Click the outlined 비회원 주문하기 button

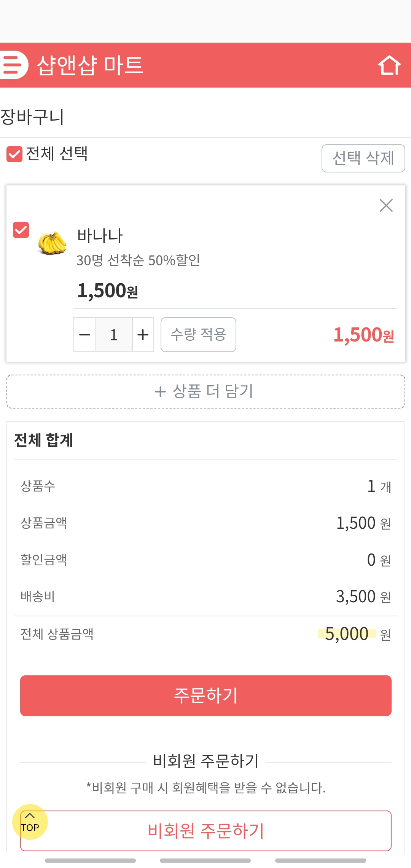coord(205,831)
